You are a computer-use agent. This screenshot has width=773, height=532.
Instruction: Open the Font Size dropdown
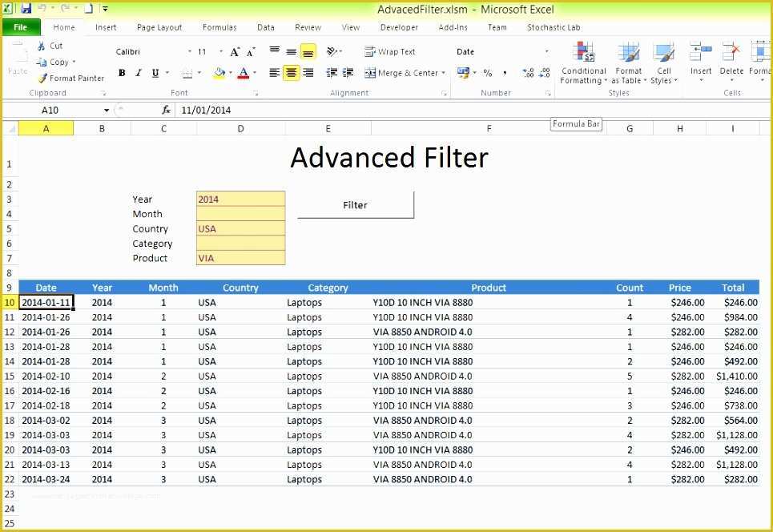pos(211,51)
